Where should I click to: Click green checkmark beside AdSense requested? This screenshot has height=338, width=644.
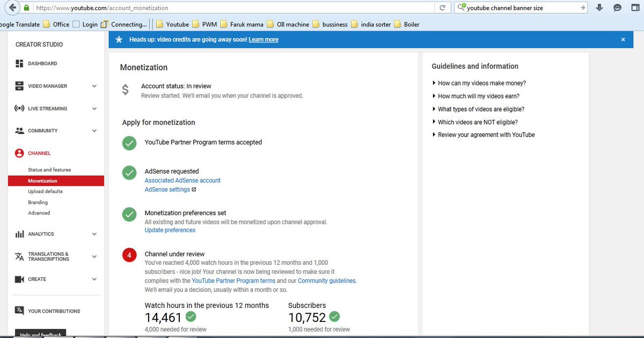129,172
